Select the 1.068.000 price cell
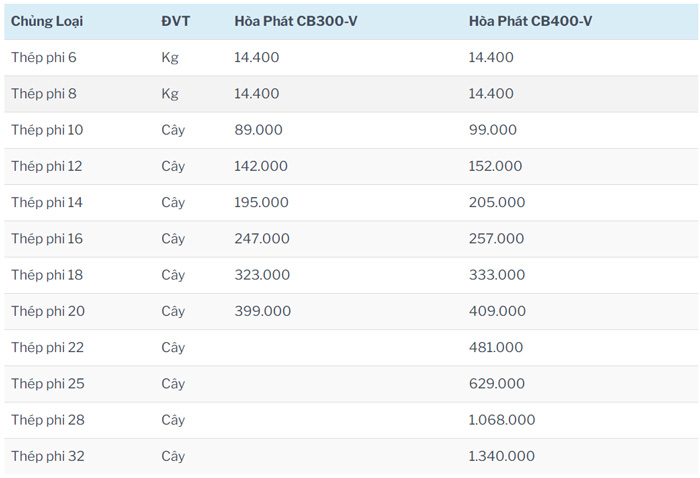Viewport: 700px width, 478px height. (501, 420)
